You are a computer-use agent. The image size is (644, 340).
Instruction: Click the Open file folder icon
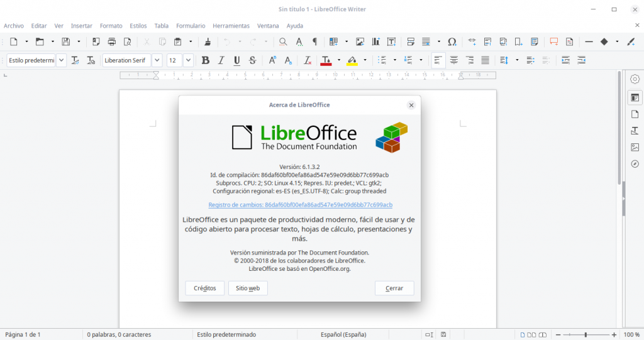point(40,41)
